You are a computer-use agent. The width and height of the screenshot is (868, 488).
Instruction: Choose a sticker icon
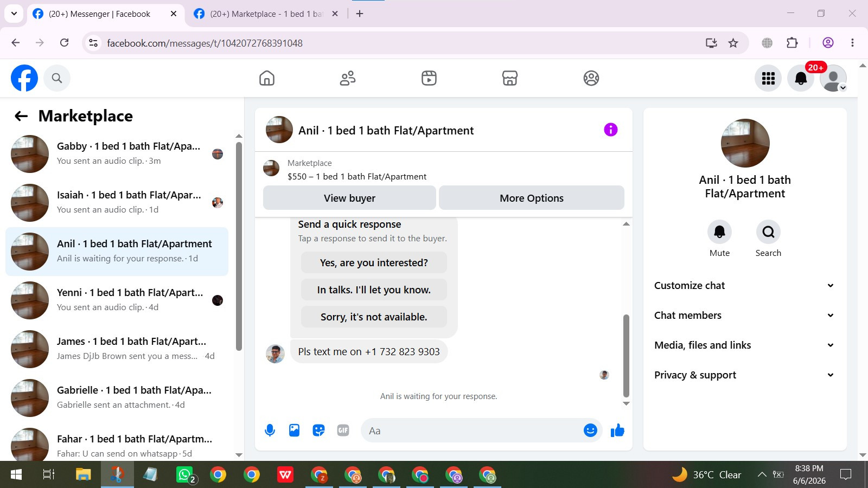[319, 431]
